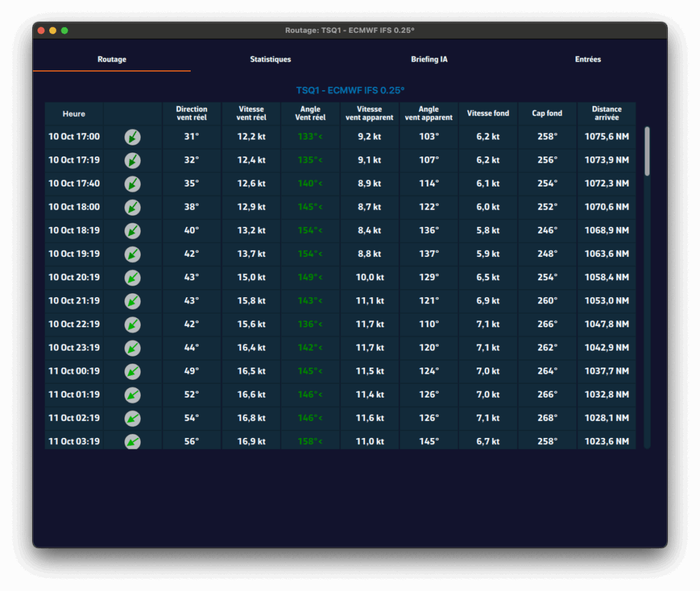Click the Distance arrivée column header
The height and width of the screenshot is (591, 700).
click(606, 113)
